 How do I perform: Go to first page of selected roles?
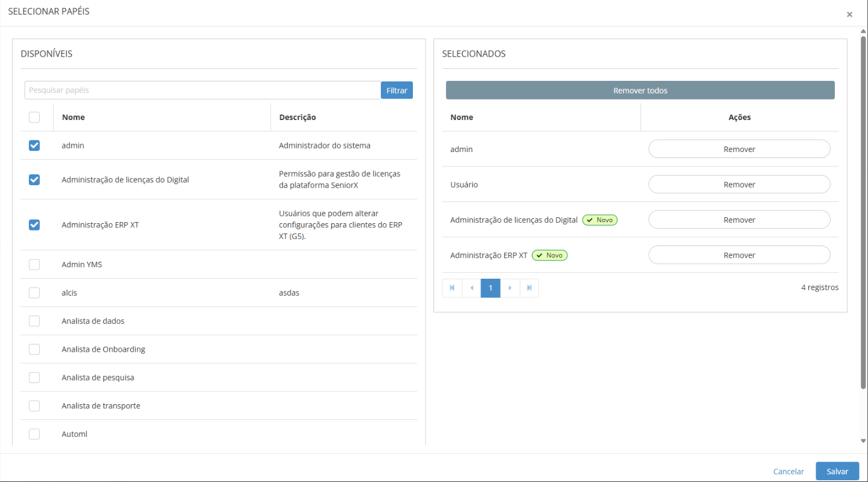tap(452, 288)
